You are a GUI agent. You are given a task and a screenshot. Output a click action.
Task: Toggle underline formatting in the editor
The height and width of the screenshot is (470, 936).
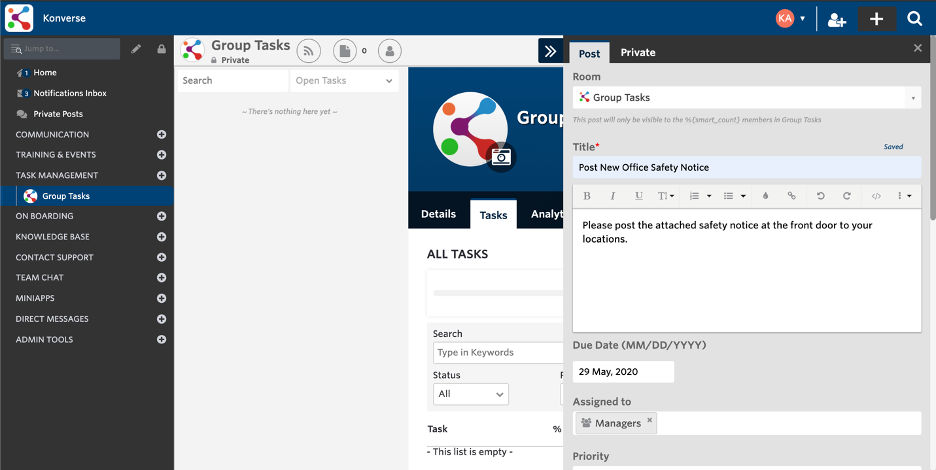coord(639,196)
